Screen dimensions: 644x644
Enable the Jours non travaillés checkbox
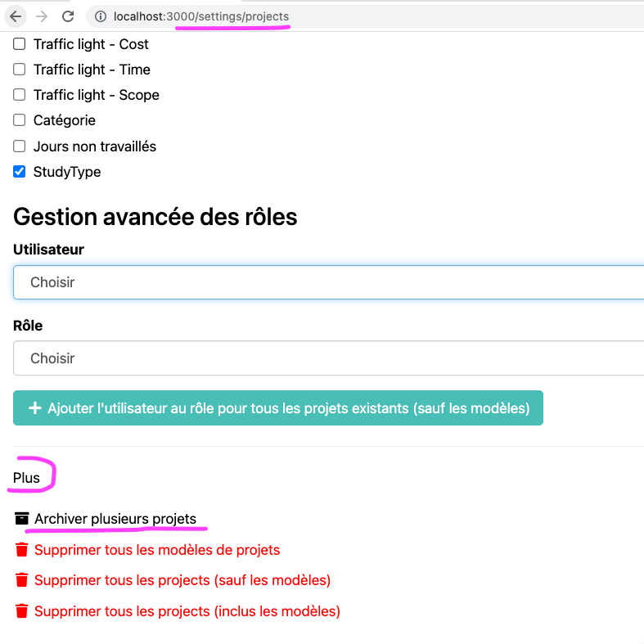20,146
